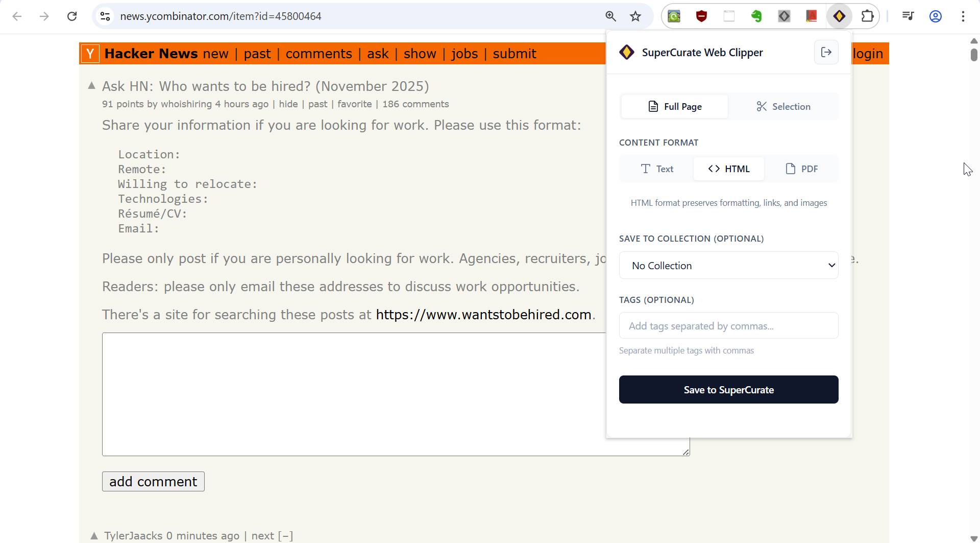
Task: Click the address bar URL
Action: (220, 16)
